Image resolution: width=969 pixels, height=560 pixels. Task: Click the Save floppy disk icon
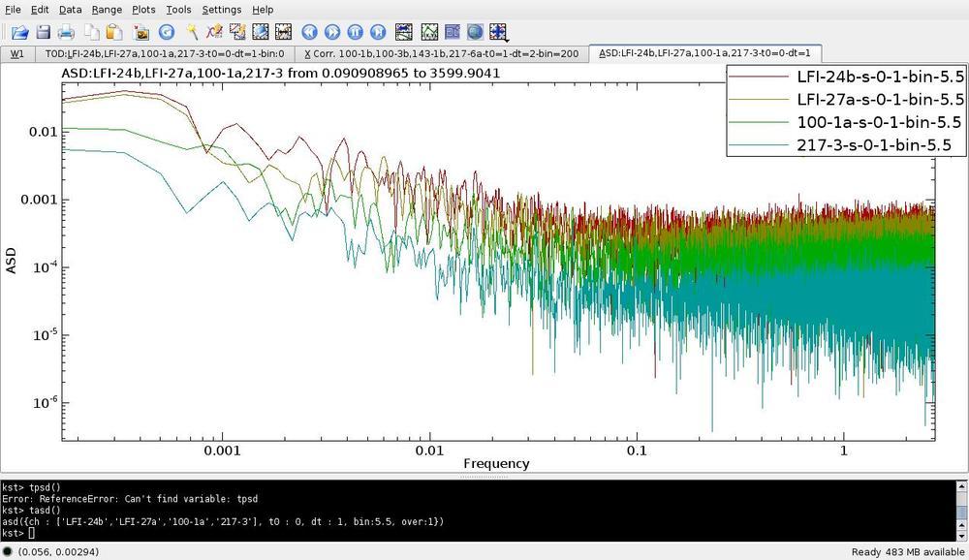point(43,32)
